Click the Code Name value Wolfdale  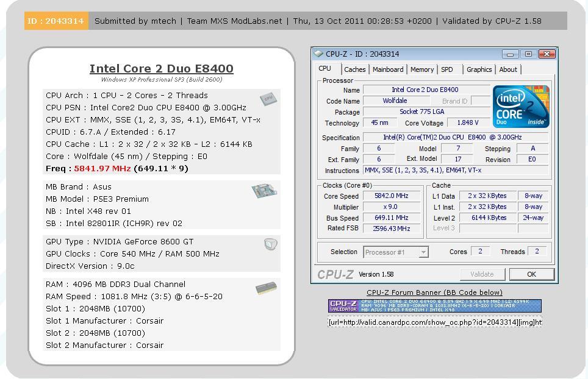(396, 101)
